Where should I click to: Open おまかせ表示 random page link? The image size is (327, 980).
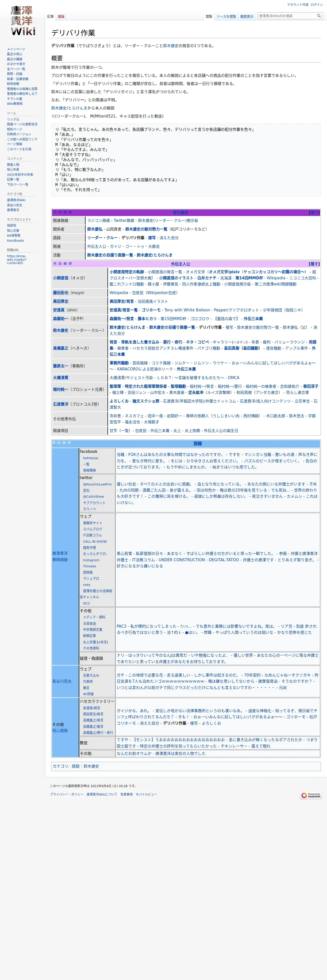[16, 64]
